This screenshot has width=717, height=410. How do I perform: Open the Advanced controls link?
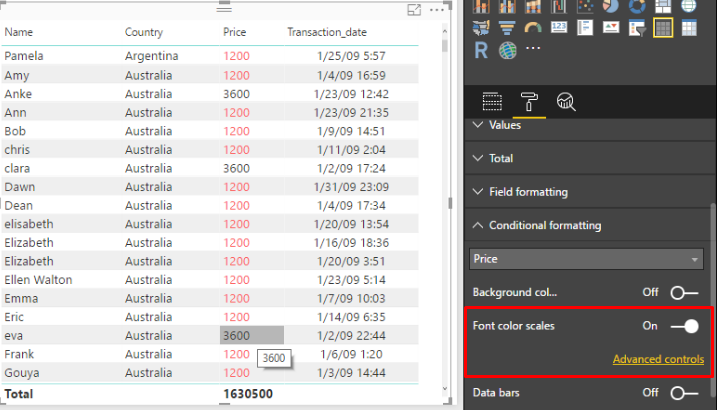[657, 359]
